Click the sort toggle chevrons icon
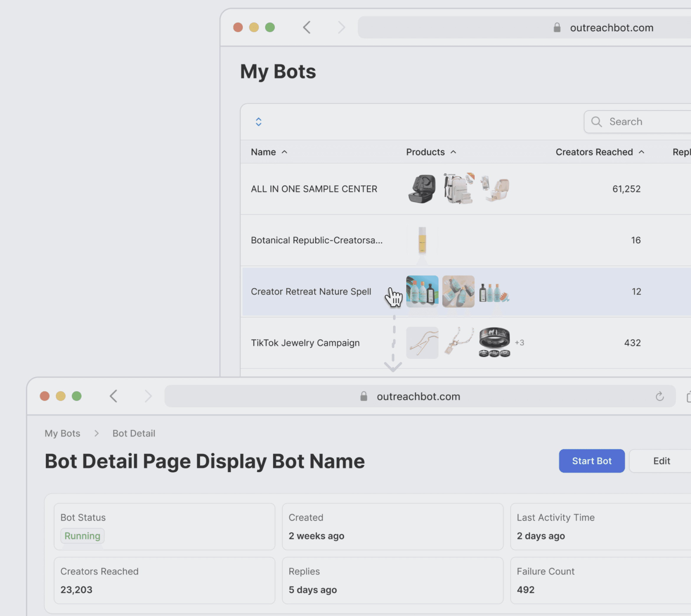Screen dimensions: 691x616 pos(258,122)
